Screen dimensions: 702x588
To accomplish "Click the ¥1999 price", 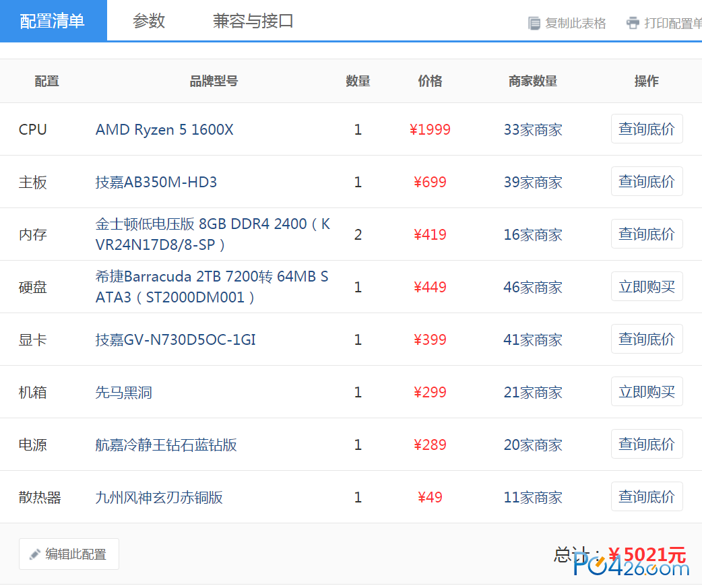I will [430, 130].
